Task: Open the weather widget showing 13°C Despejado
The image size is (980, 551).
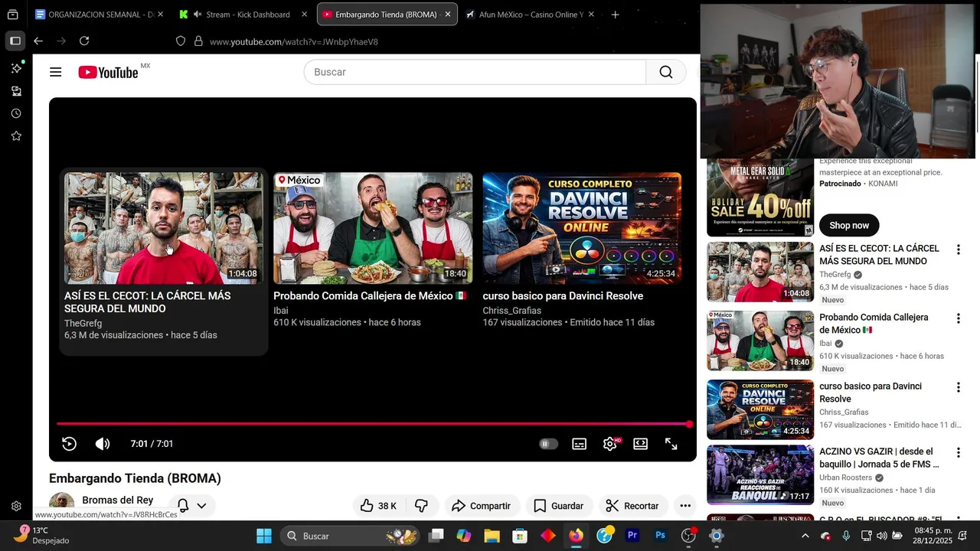Action: (x=43, y=536)
